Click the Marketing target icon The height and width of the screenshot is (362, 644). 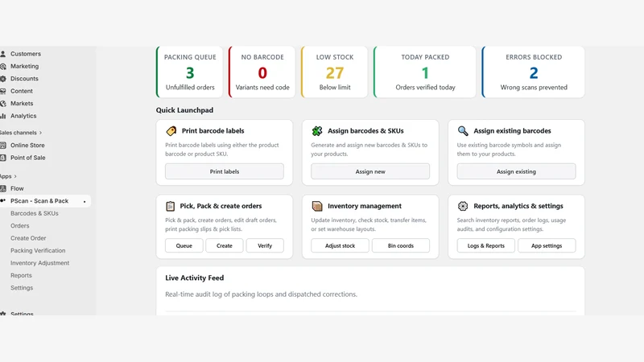tap(3, 67)
